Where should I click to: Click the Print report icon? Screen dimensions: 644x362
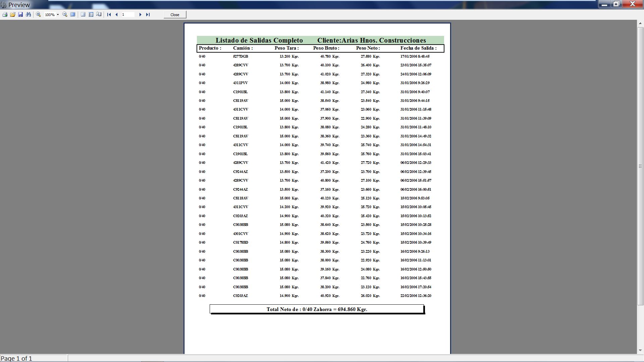(x=5, y=15)
